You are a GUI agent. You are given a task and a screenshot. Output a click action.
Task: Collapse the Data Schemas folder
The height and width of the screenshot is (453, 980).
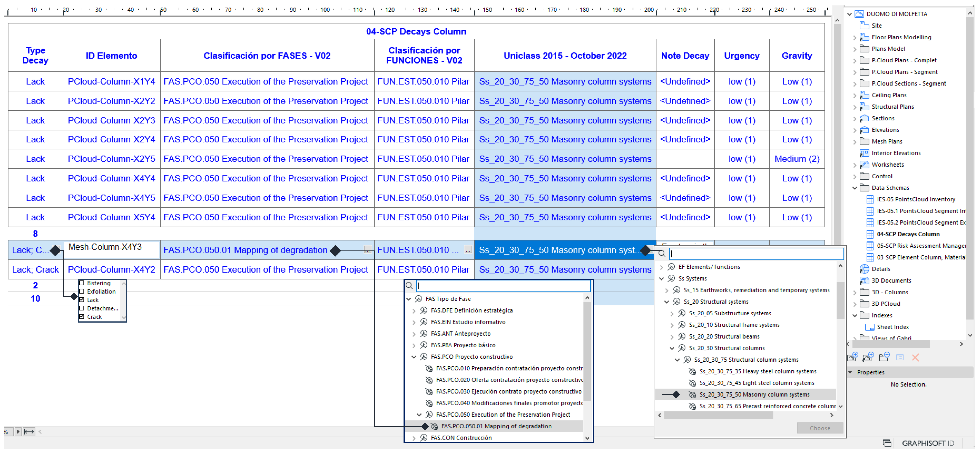tap(855, 188)
